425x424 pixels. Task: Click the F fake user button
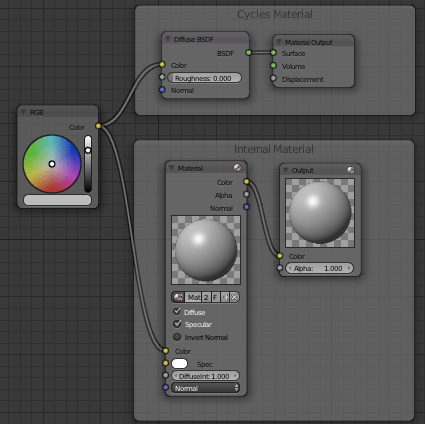pos(215,297)
